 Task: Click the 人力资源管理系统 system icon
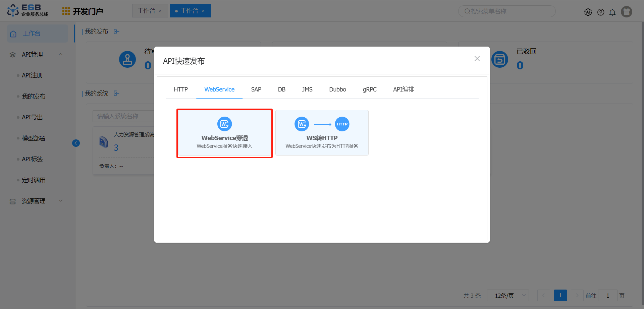click(104, 142)
